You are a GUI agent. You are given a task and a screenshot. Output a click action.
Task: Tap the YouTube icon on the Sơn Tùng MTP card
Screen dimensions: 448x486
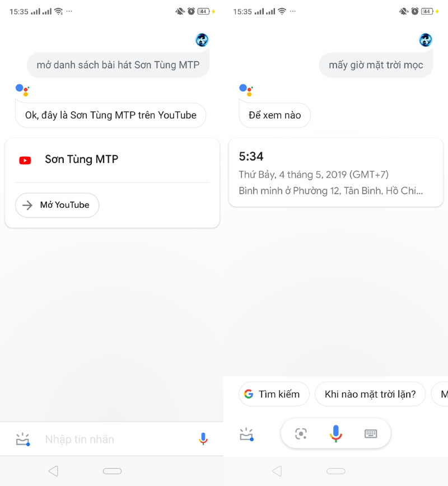click(25, 160)
